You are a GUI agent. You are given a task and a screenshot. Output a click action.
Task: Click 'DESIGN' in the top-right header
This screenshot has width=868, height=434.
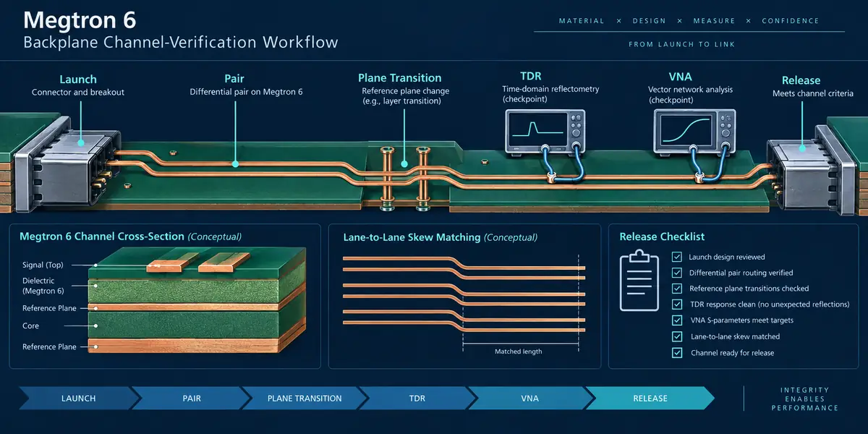[x=649, y=21]
